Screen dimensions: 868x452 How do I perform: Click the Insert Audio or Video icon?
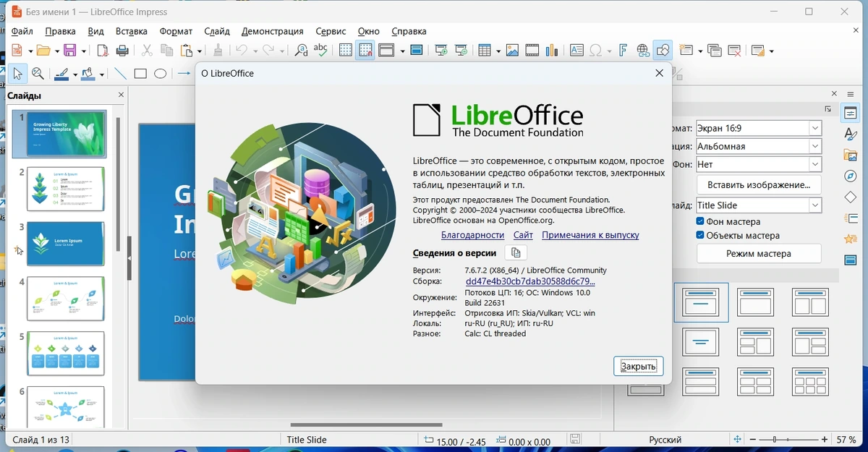tap(532, 50)
